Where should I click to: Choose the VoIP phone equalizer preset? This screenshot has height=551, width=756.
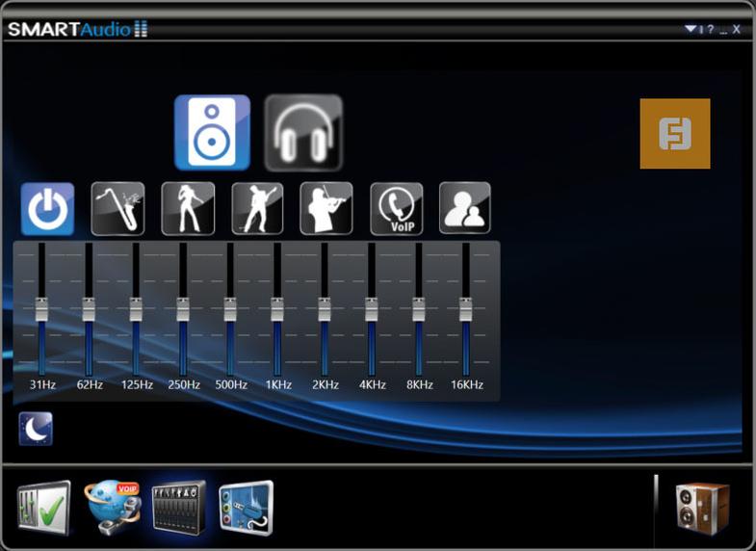396,209
